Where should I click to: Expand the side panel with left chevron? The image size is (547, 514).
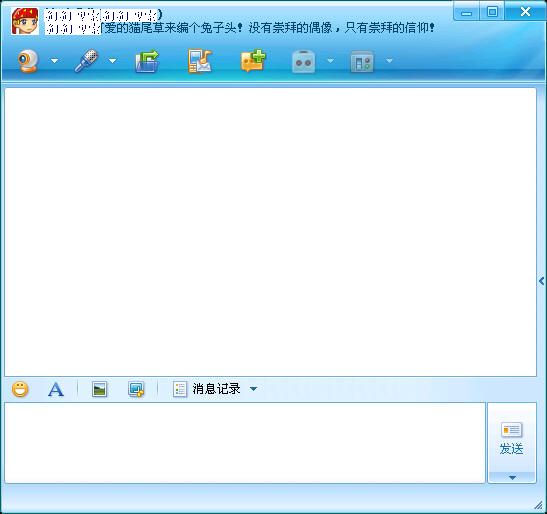(x=541, y=281)
